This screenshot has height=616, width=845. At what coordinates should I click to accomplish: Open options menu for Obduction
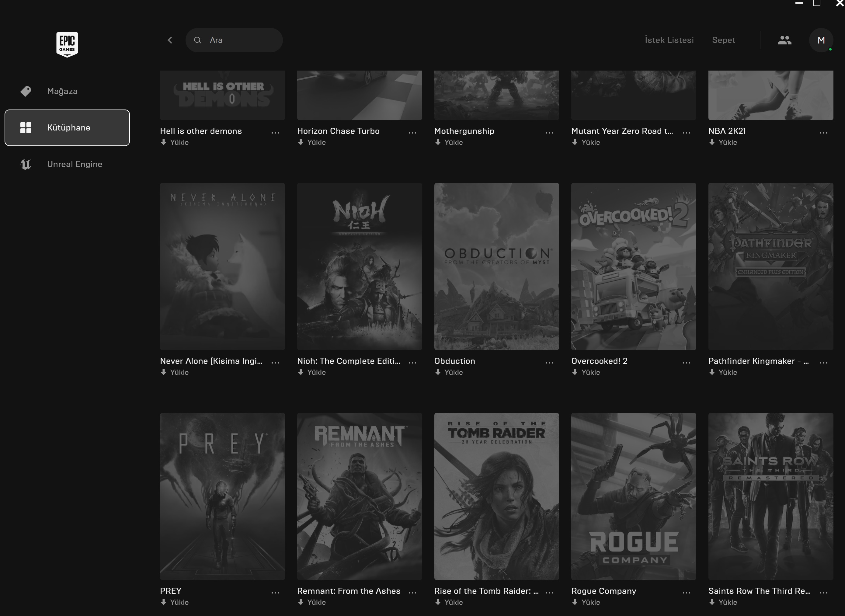tap(549, 362)
